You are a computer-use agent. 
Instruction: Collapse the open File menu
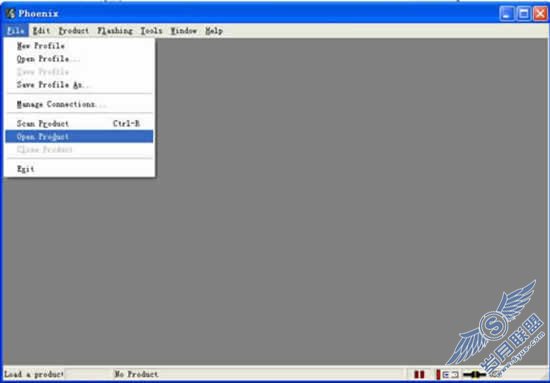[x=16, y=31]
